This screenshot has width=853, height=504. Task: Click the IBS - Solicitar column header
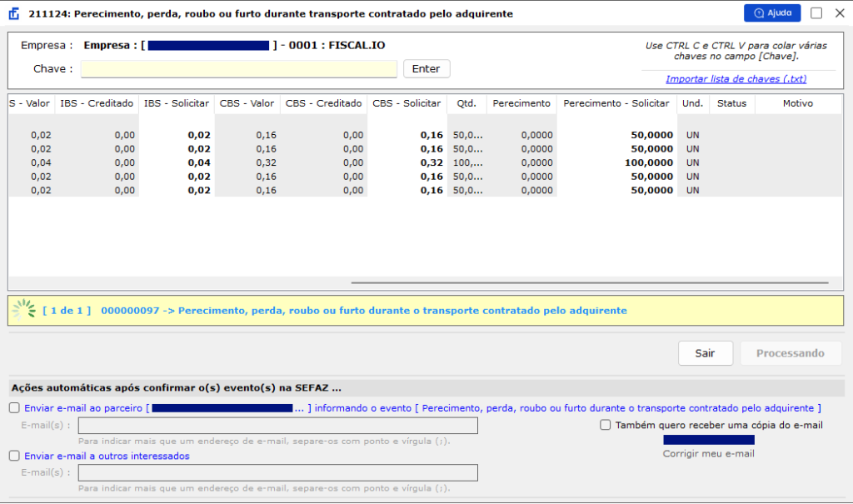click(177, 103)
